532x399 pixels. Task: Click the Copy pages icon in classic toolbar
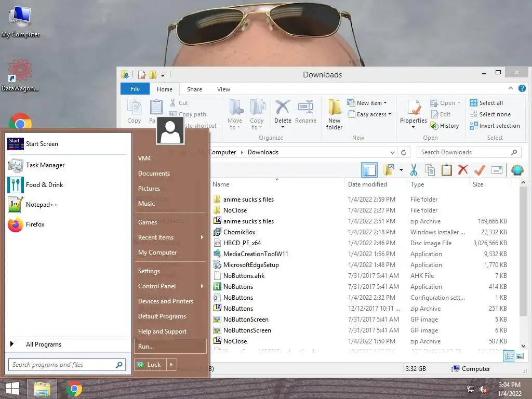430,170
